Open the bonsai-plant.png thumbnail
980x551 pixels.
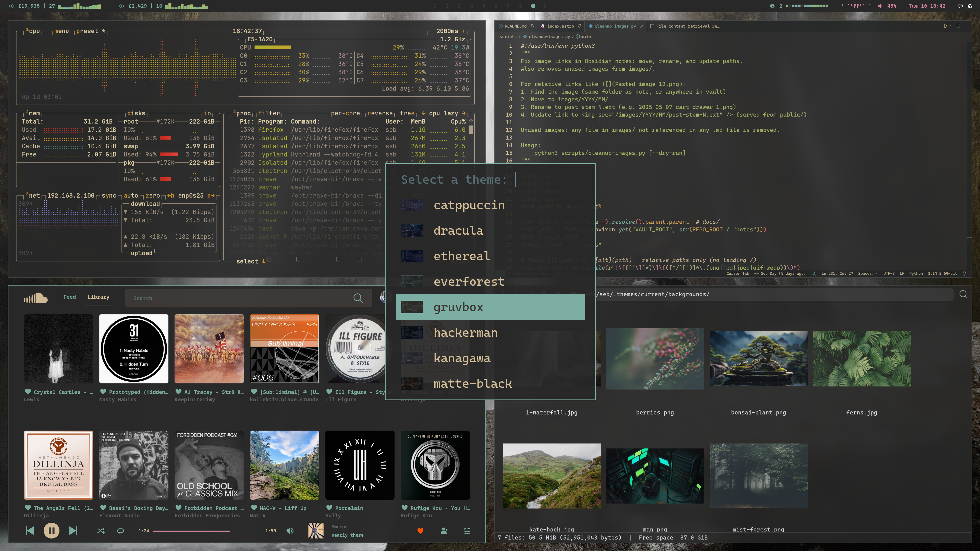758,359
